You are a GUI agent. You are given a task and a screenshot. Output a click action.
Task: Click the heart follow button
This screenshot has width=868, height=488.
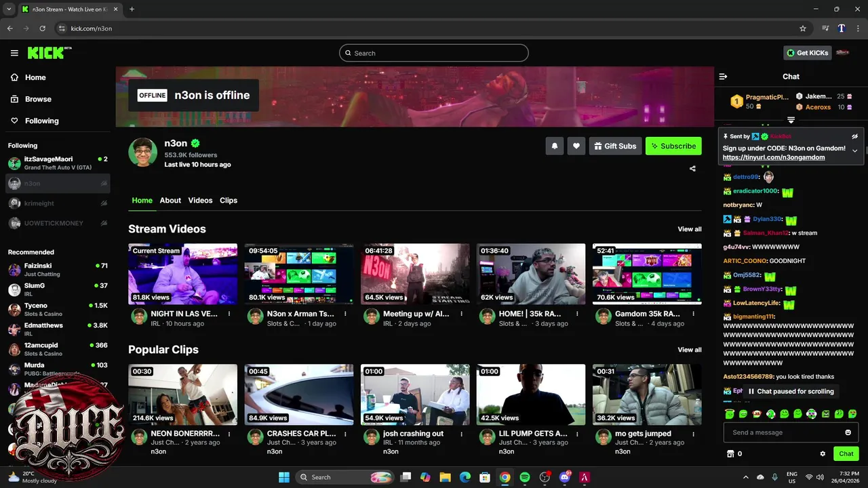tap(576, 146)
